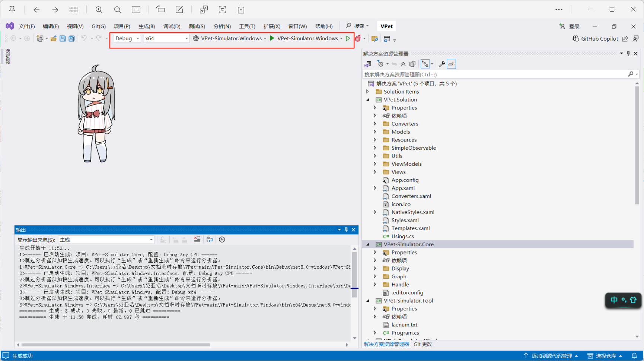Expand the Solution Items folder

(367, 92)
